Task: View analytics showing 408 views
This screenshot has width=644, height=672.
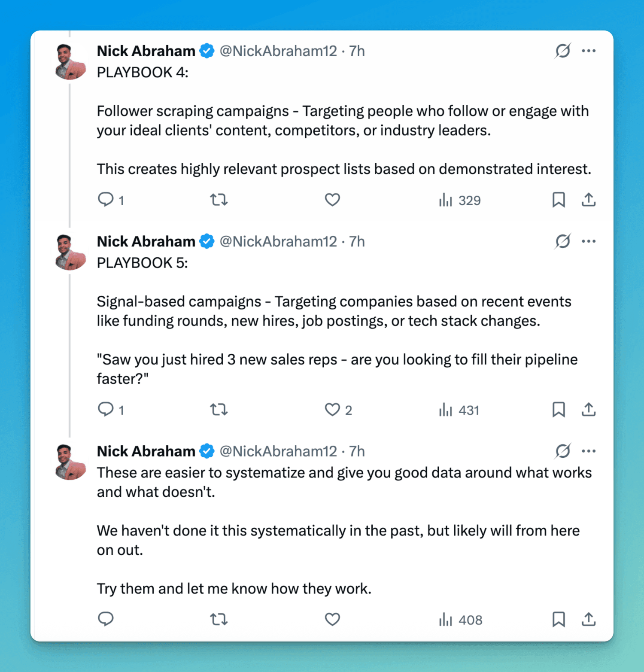Action: pyautogui.click(x=461, y=620)
